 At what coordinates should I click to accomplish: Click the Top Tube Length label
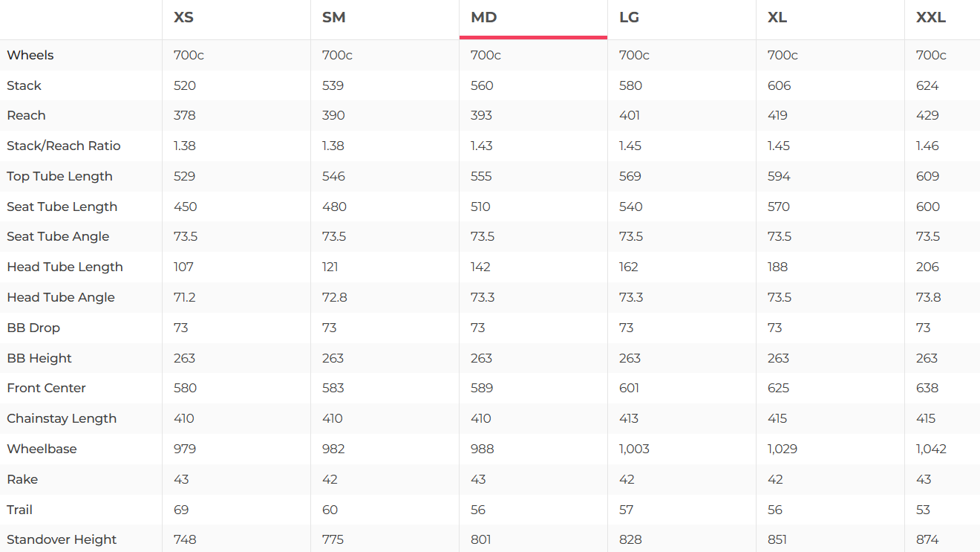(59, 176)
